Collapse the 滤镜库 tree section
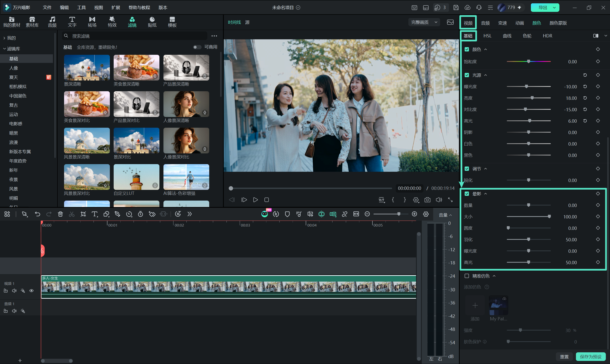 [x=5, y=49]
